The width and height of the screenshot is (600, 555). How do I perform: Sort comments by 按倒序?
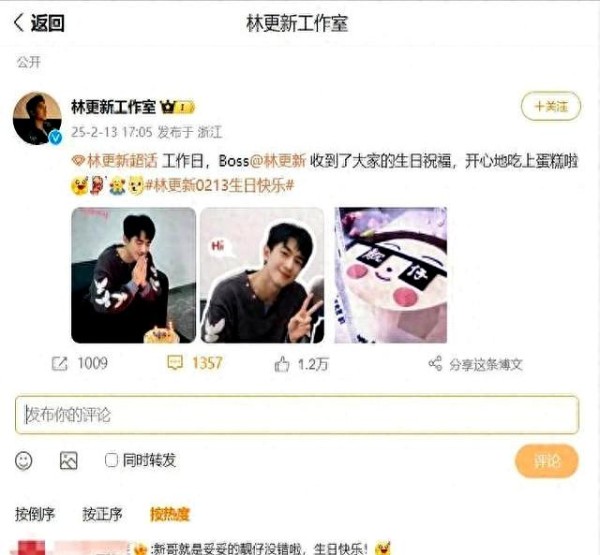pyautogui.click(x=35, y=514)
